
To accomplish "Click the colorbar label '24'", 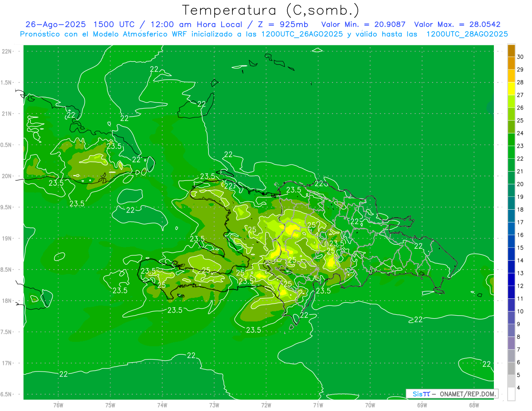I will 520,133.
